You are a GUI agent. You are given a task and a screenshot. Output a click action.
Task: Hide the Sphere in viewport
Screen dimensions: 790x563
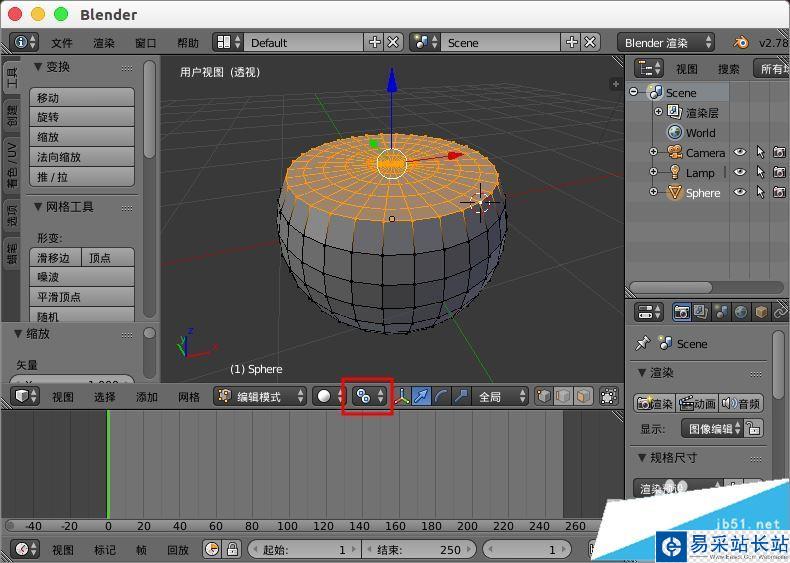[740, 192]
